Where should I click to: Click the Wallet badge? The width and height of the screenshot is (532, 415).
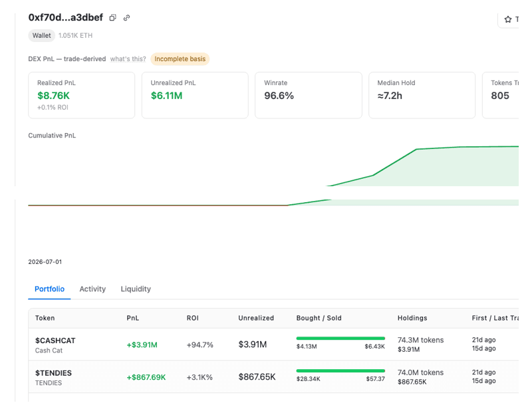pos(42,36)
